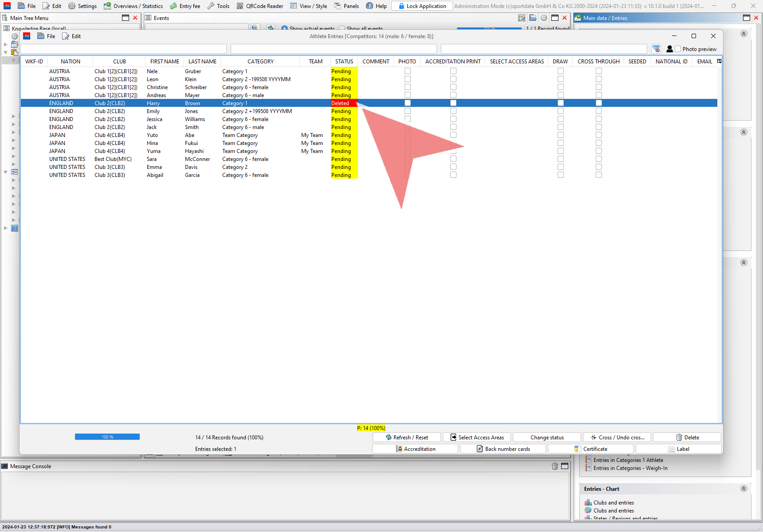Image resolution: width=763 pixels, height=532 pixels.
Task: Collapse the Entries - Chart section
Action: pos(743,489)
